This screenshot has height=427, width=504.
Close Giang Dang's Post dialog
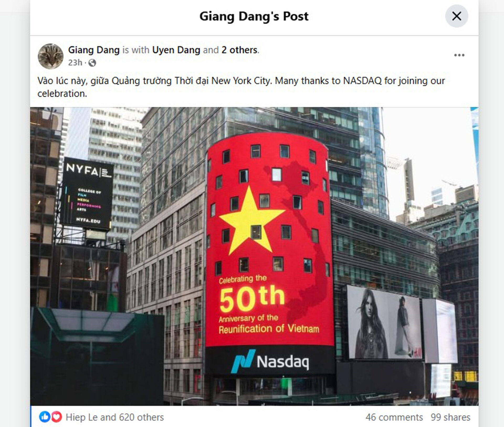point(456,16)
